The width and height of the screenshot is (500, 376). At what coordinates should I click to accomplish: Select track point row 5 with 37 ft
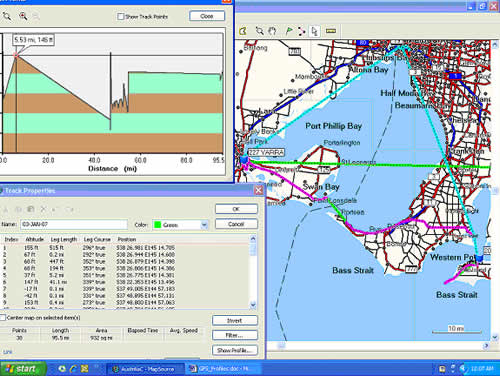125,275
